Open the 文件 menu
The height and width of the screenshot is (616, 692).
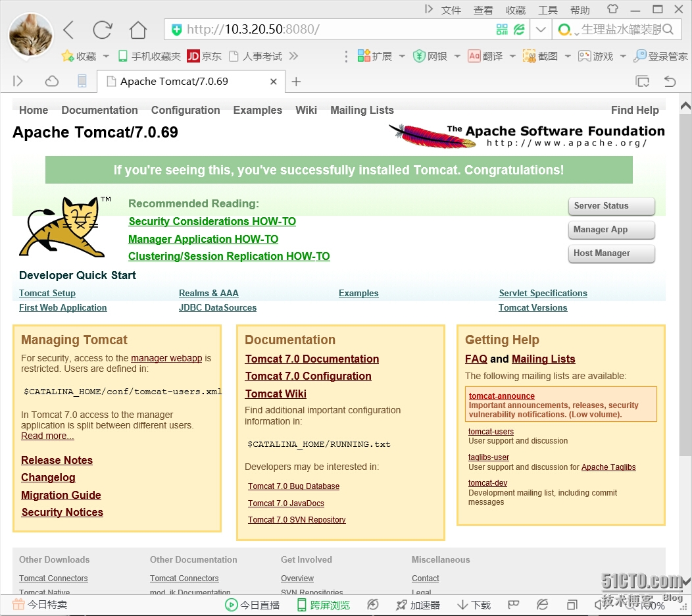pyautogui.click(x=451, y=10)
